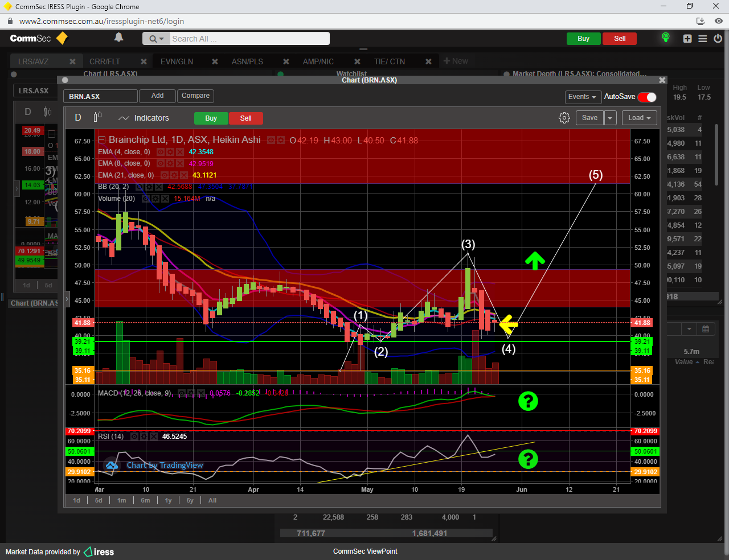Hide the EMA (21, close, 0) line

165,175
